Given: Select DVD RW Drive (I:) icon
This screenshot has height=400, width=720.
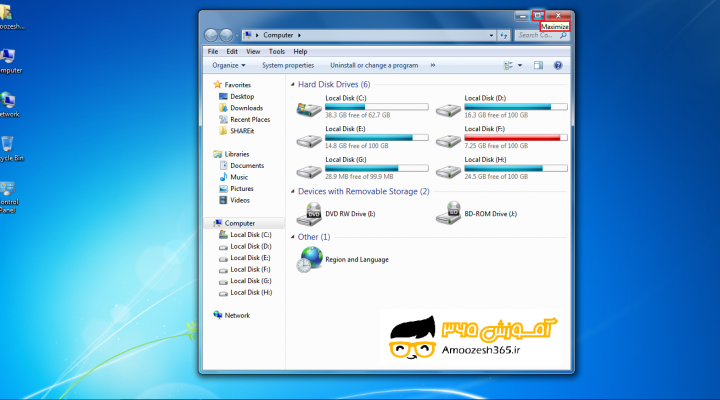Looking at the screenshot, I should [x=309, y=214].
